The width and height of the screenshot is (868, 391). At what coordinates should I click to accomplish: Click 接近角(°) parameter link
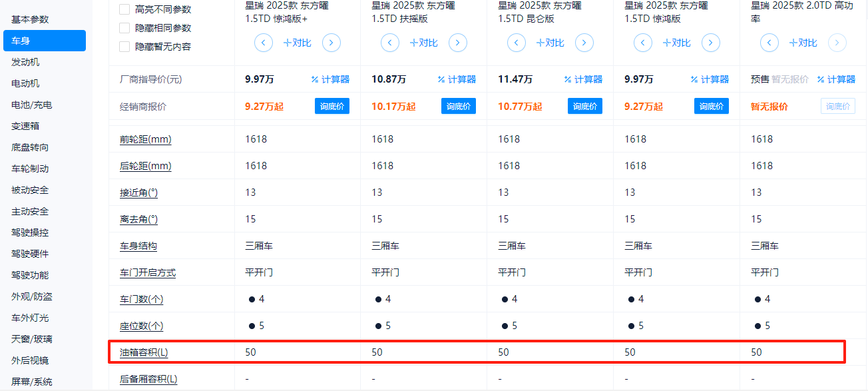pos(139,193)
